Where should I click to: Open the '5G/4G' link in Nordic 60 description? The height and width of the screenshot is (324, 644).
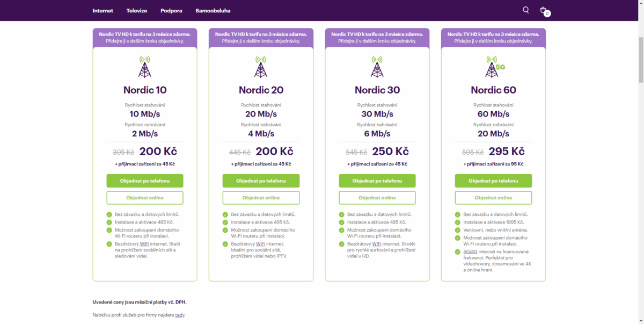point(471,251)
